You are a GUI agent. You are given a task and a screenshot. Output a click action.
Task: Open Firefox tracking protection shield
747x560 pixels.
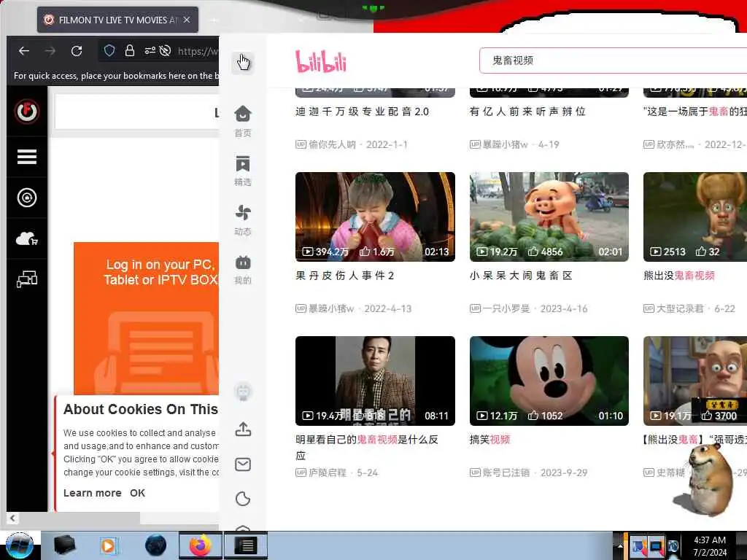(x=109, y=50)
